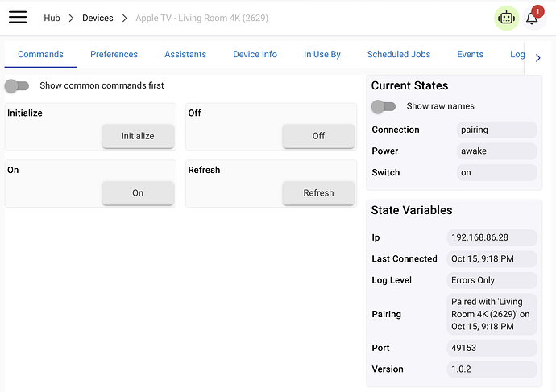Open the hamburger navigation menu
Screen dimensions: 556x392
pos(18,17)
